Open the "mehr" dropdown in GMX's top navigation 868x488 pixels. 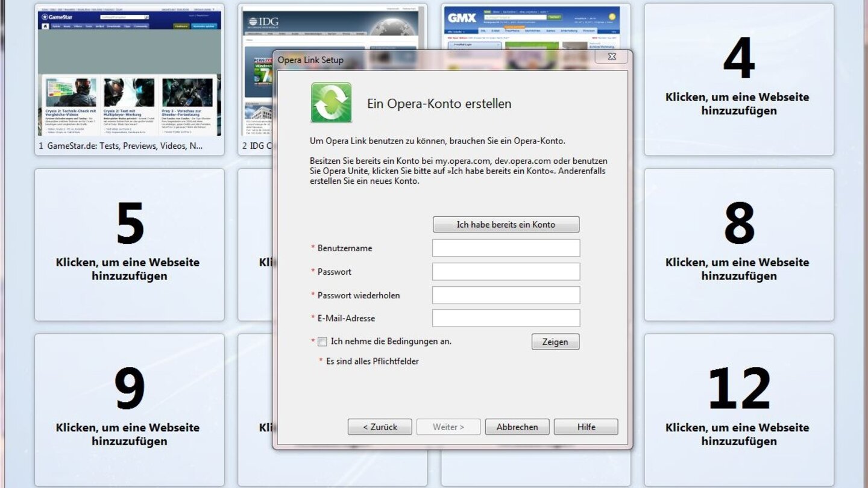544,11
